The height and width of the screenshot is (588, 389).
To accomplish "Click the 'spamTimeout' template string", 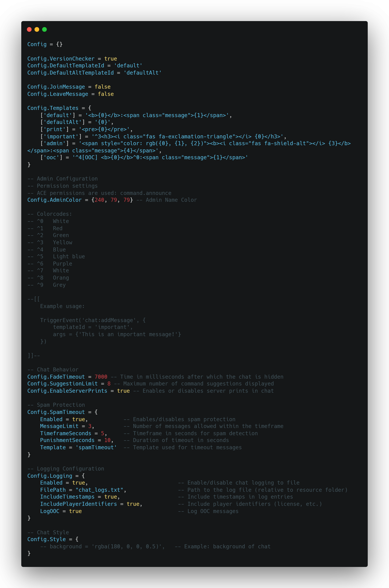I will (x=96, y=447).
